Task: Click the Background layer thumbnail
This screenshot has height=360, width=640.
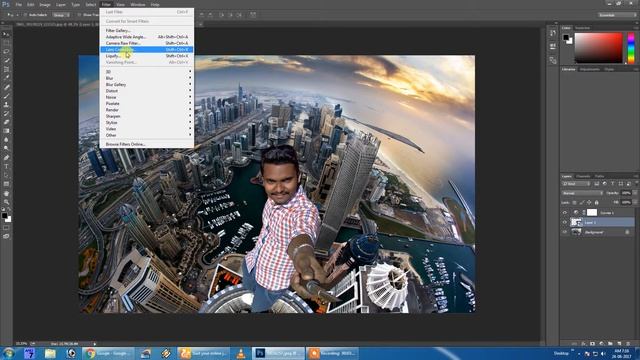Action: pyautogui.click(x=576, y=232)
